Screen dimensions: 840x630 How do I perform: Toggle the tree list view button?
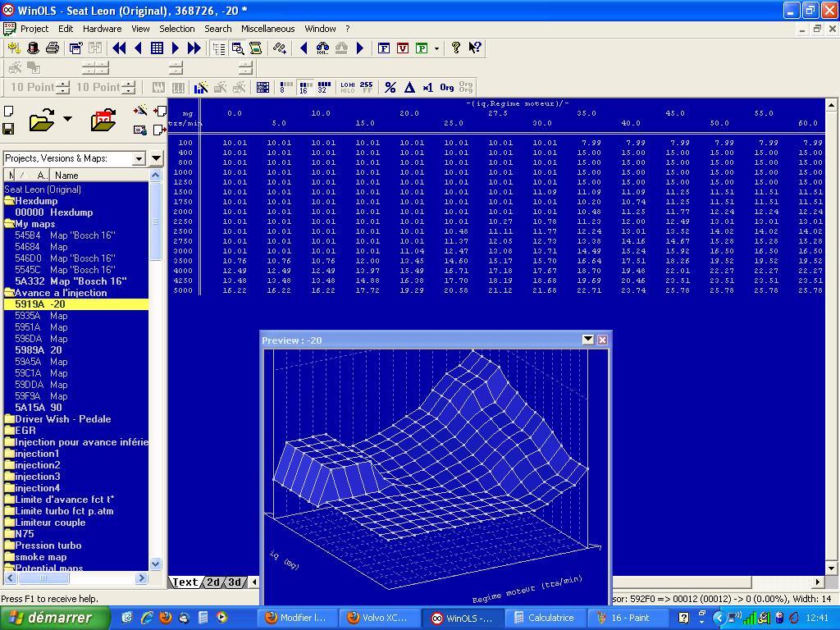point(218,48)
